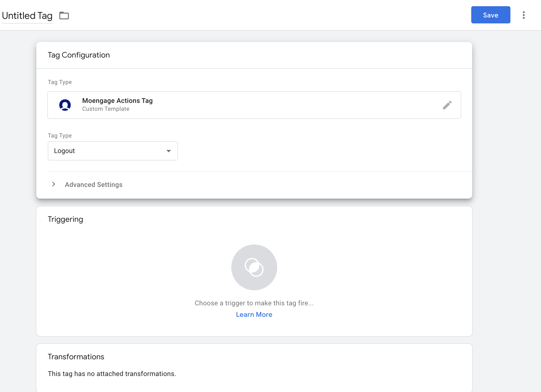Click 'Choose a trigger to make this tag fire' text

click(x=254, y=303)
